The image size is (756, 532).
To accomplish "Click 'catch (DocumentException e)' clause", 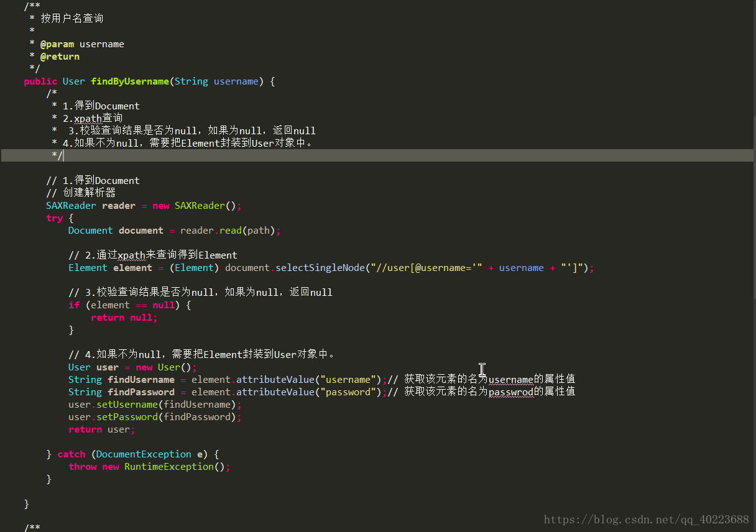I will [x=132, y=454].
